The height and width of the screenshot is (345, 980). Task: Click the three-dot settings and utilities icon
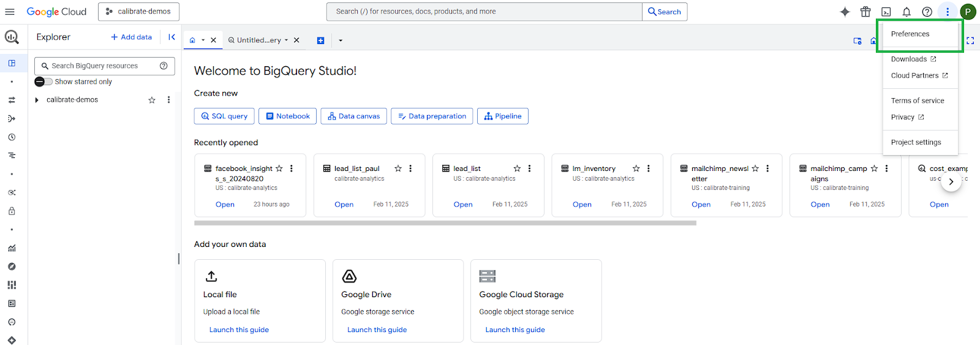click(x=948, y=12)
